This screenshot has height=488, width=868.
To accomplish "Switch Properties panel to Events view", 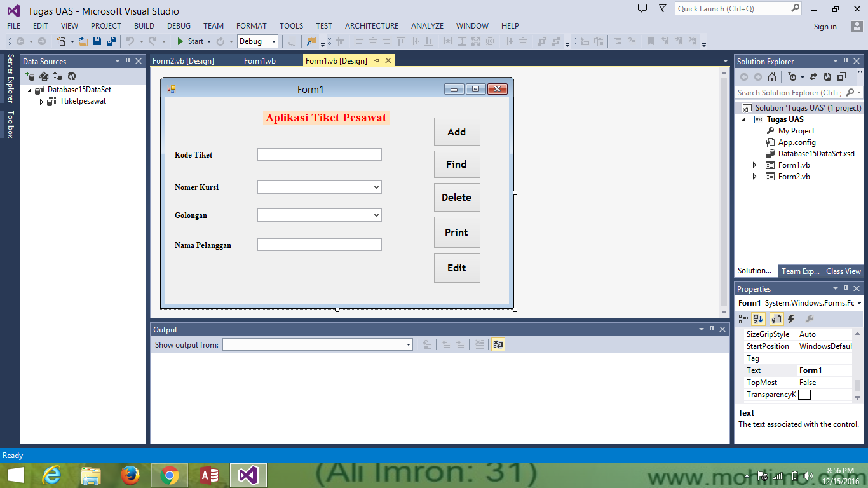I will (790, 318).
